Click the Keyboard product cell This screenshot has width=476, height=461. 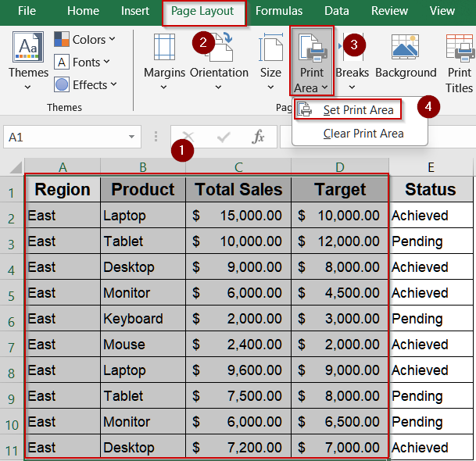click(x=143, y=318)
